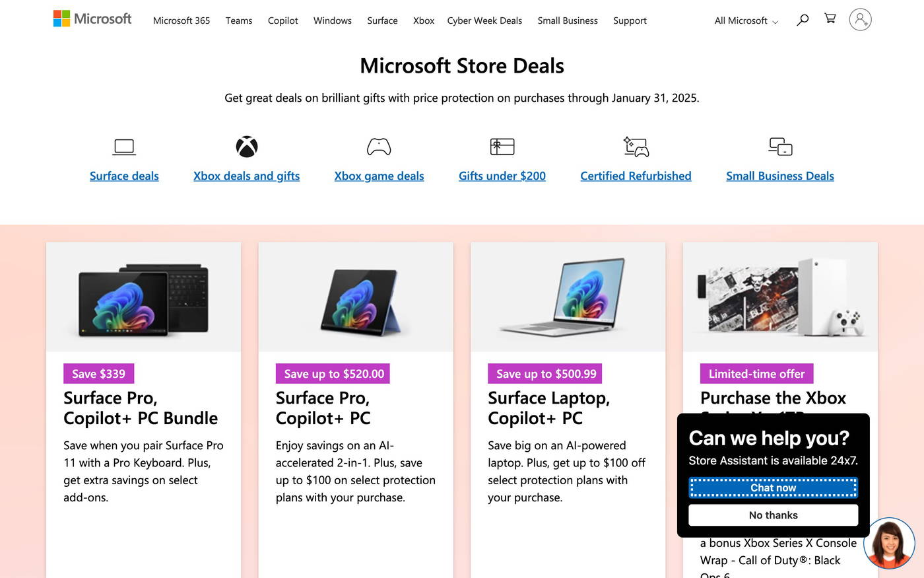Open the Cyber Week Deals menu item

pos(484,20)
